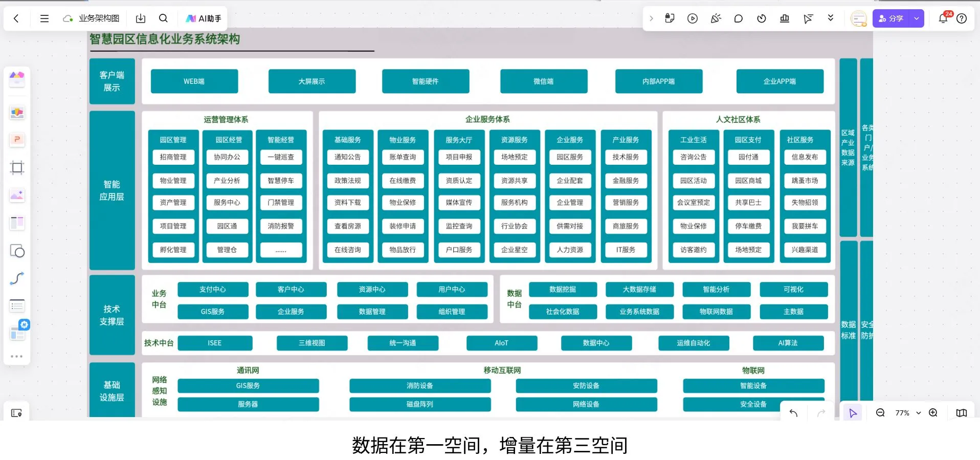This screenshot has width=980, height=460.
Task: Select the 微信端 box
Action: tap(544, 81)
